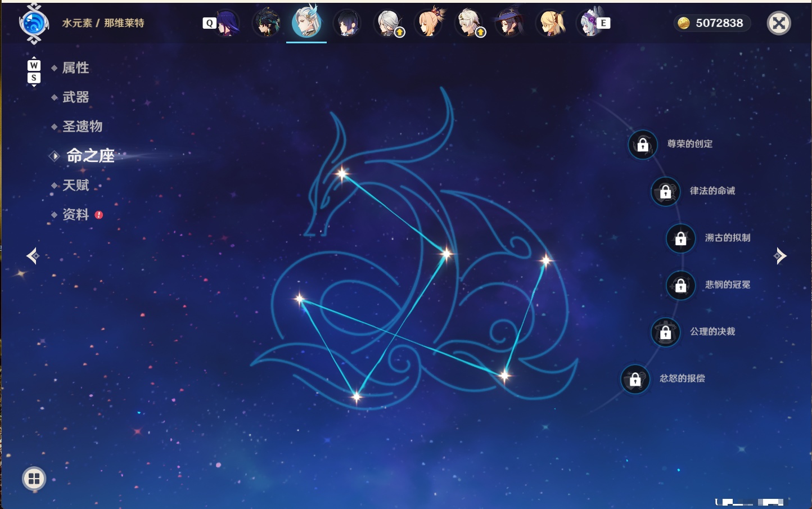Select the second character portrait with dark green hair
The image size is (812, 509).
267,23
